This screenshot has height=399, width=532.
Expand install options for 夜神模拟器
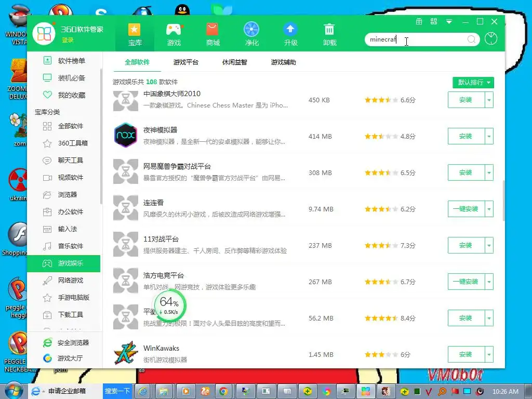[489, 137]
